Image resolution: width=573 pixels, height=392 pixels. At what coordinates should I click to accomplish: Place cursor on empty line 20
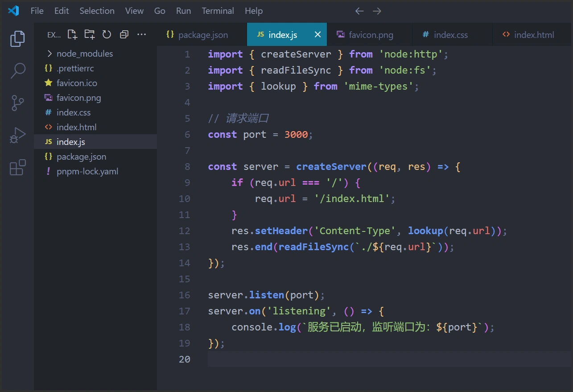tap(389, 359)
